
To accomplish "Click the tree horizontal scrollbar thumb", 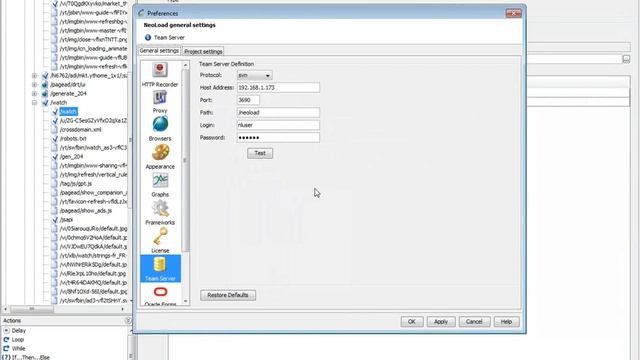I will [32, 309].
